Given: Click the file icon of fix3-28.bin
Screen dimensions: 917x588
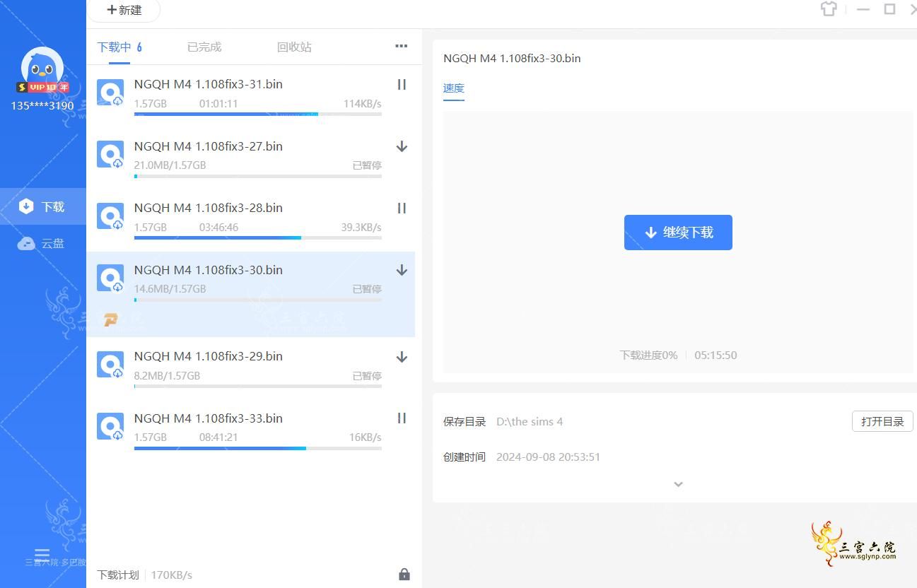Looking at the screenshot, I should (110, 216).
